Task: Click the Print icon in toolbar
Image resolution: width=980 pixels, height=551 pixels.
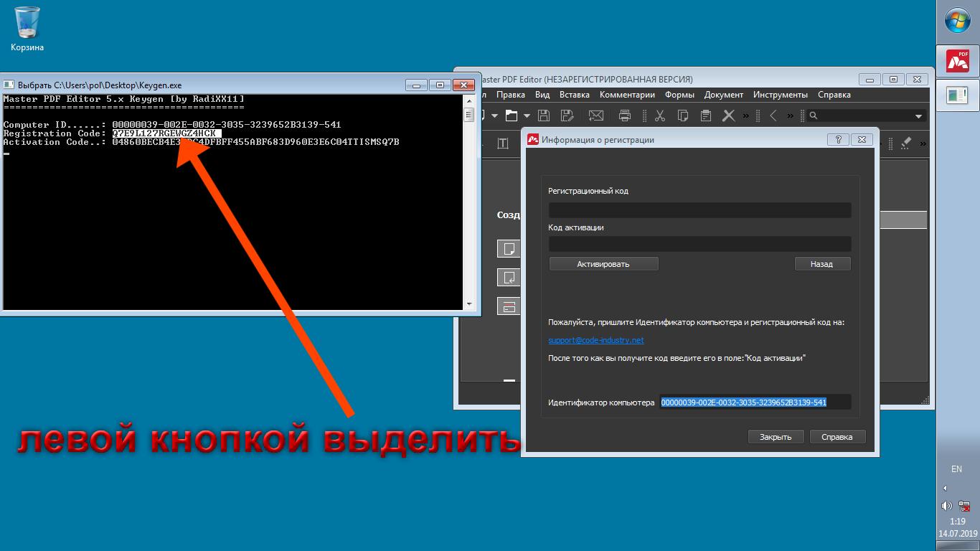Action: (x=625, y=116)
